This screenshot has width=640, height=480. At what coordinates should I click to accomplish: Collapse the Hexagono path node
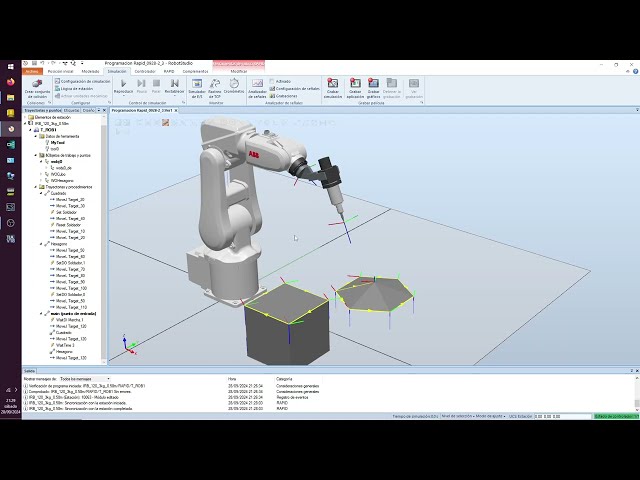[x=41, y=244]
